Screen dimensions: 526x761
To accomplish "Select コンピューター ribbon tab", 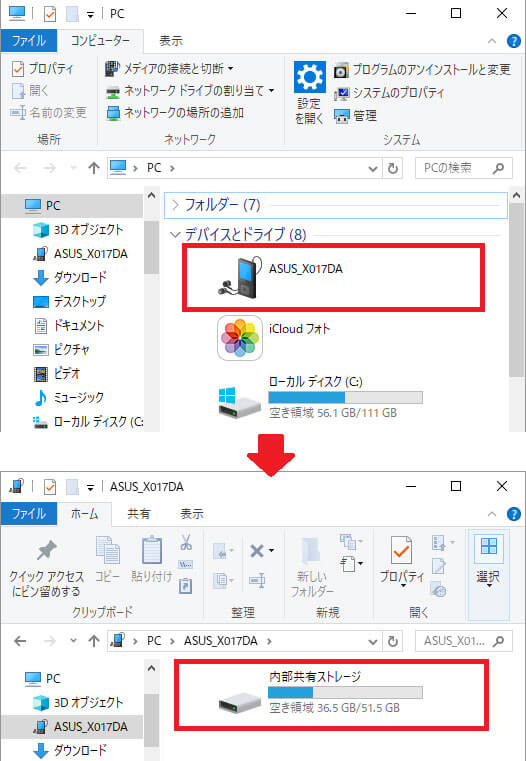I will (x=100, y=41).
